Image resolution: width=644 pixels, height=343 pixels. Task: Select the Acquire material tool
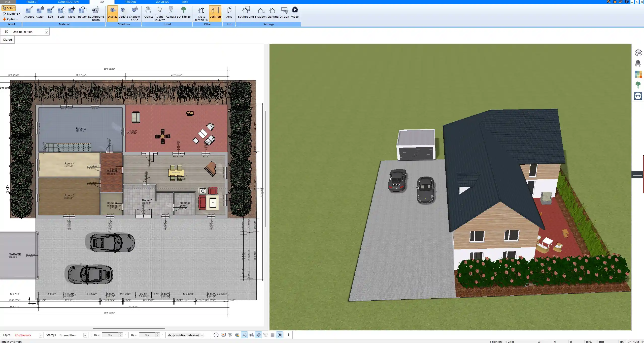[x=29, y=11]
